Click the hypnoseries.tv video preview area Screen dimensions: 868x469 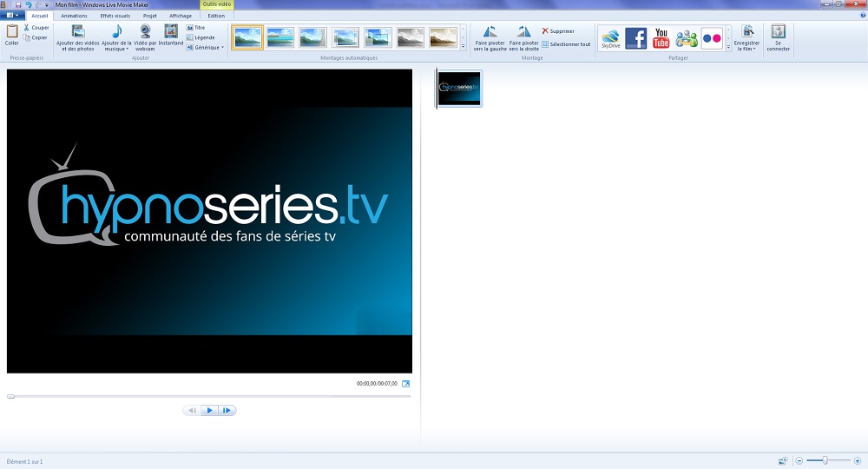[209, 221]
